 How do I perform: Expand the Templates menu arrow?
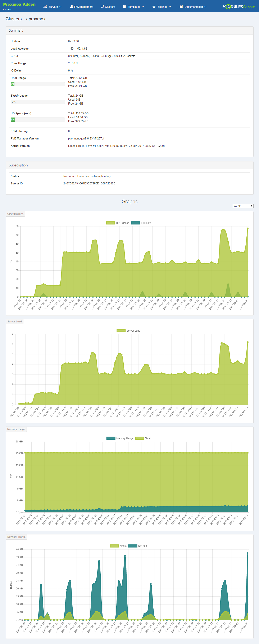pyautogui.click(x=143, y=7)
